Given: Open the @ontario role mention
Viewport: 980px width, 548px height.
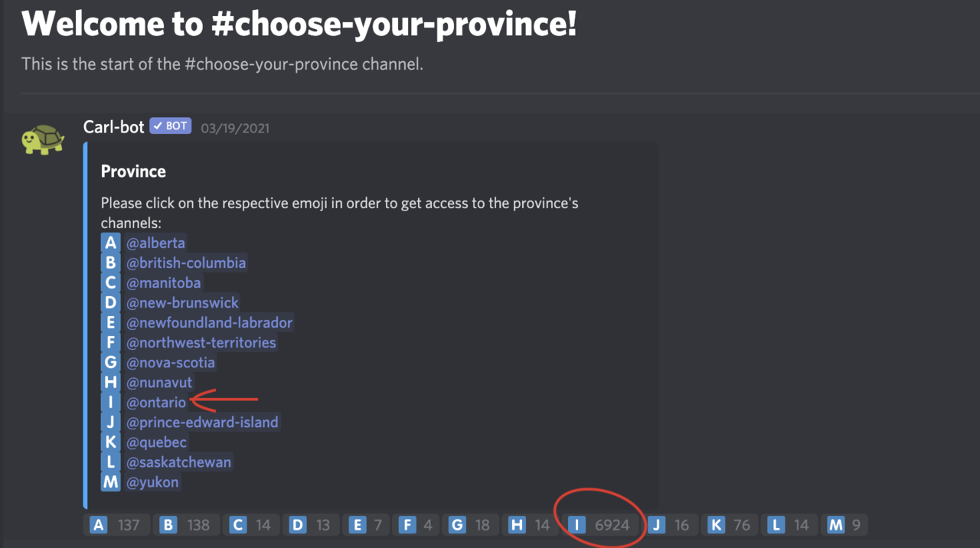Looking at the screenshot, I should [x=156, y=403].
